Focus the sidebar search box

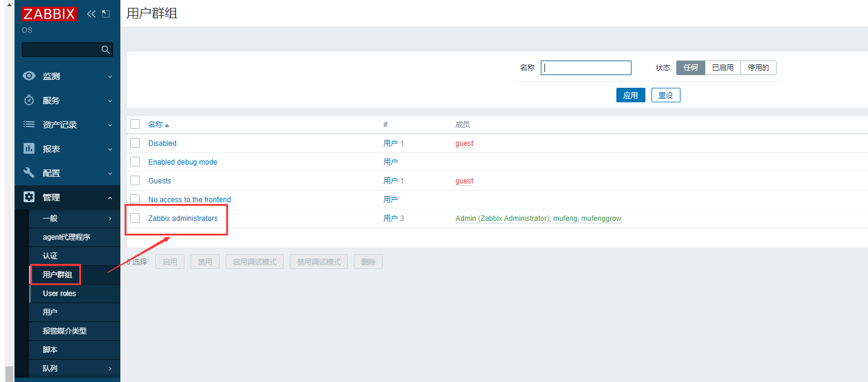[x=67, y=50]
